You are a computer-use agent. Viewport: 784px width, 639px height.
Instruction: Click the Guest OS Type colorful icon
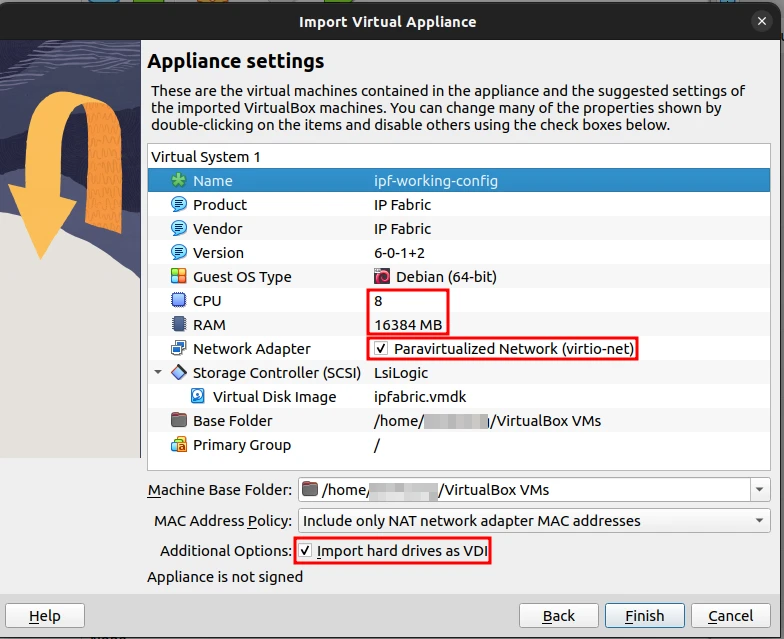click(179, 277)
